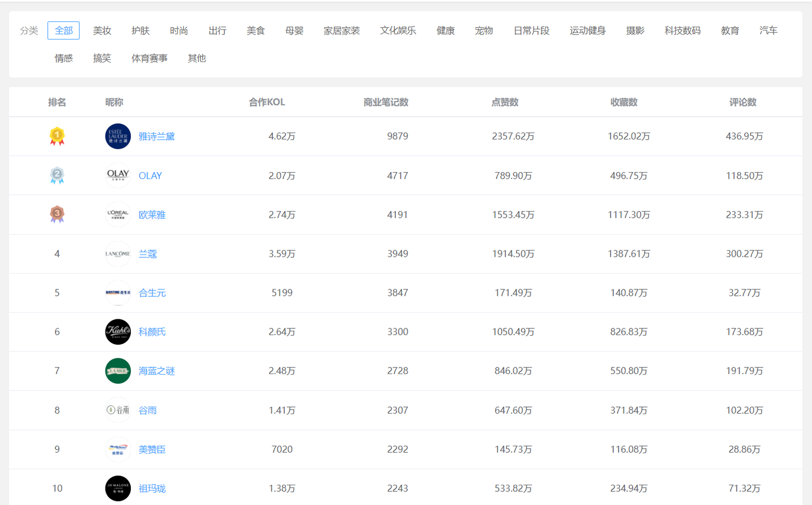Open the 美赞臣 brand link
812x505 pixels.
coord(152,449)
